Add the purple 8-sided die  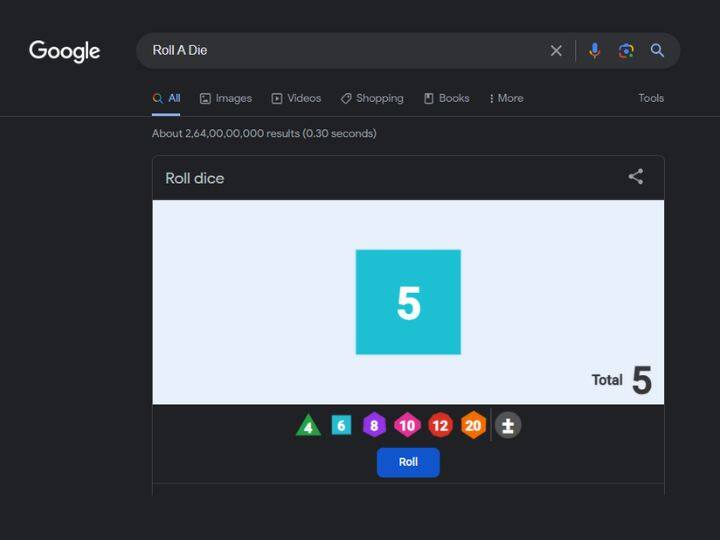pos(374,425)
